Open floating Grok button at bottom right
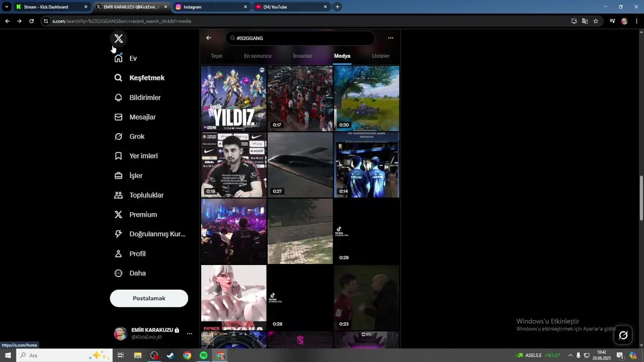The image size is (644, 362). (x=623, y=335)
